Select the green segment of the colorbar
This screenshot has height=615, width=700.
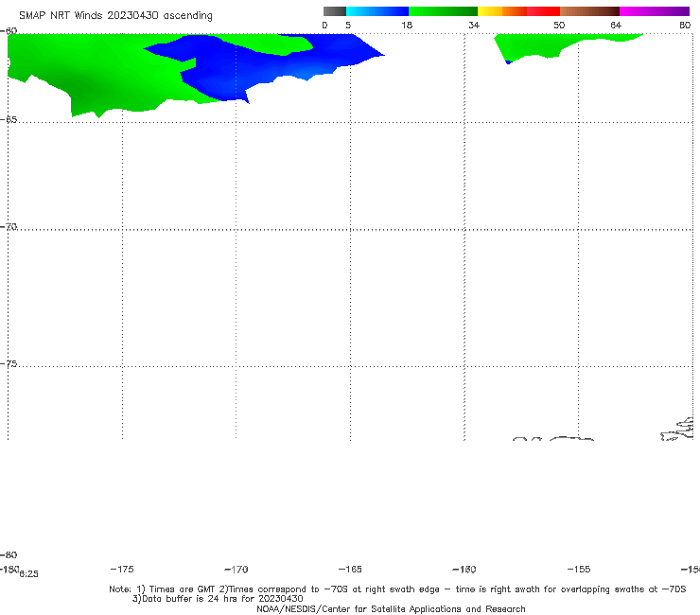click(x=443, y=11)
